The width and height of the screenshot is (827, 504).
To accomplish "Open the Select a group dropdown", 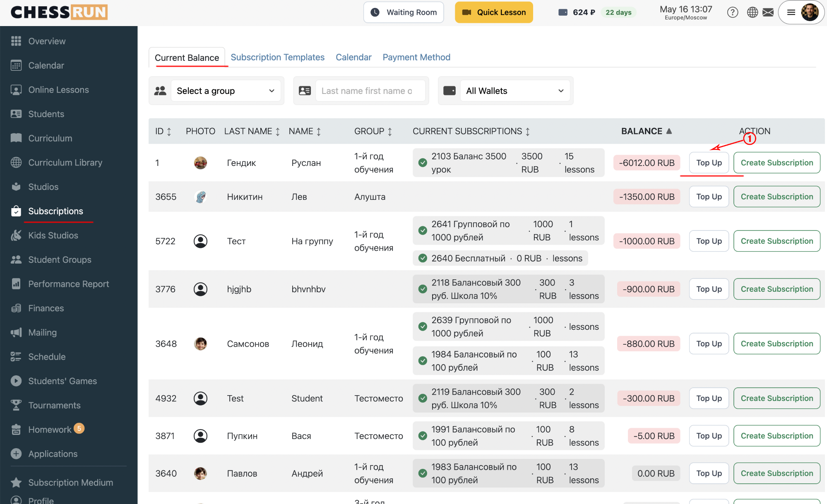I will pyautogui.click(x=226, y=91).
